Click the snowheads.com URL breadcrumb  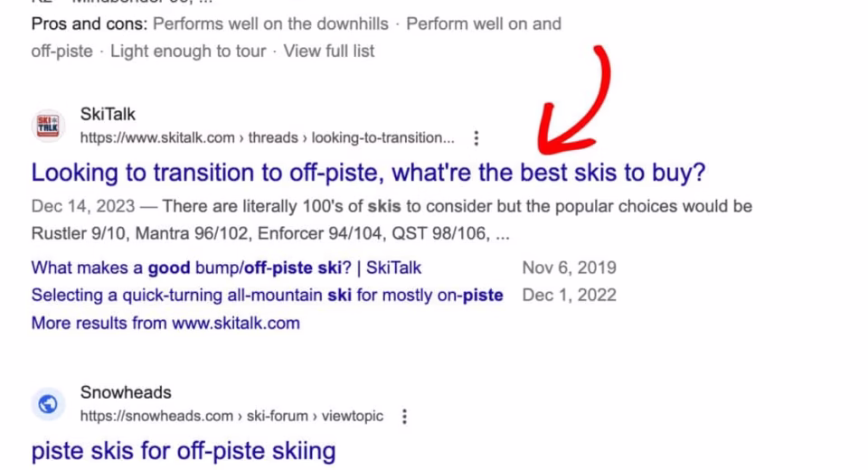(231, 417)
